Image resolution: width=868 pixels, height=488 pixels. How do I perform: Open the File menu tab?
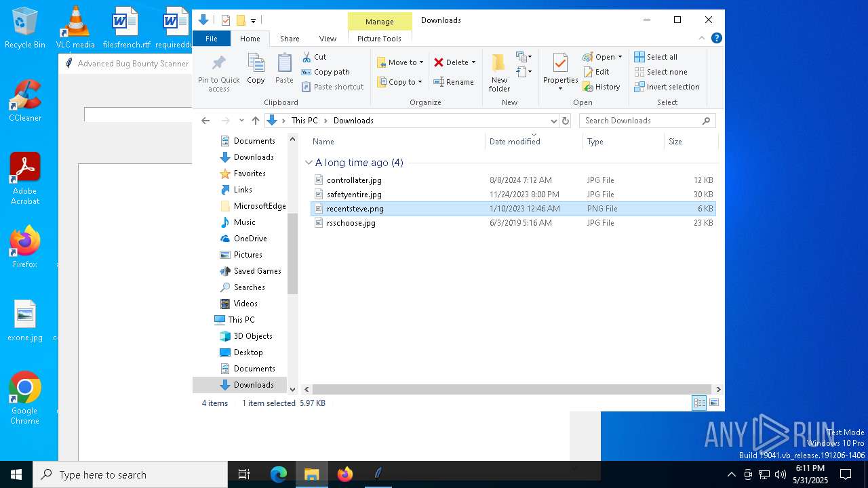[x=212, y=39]
